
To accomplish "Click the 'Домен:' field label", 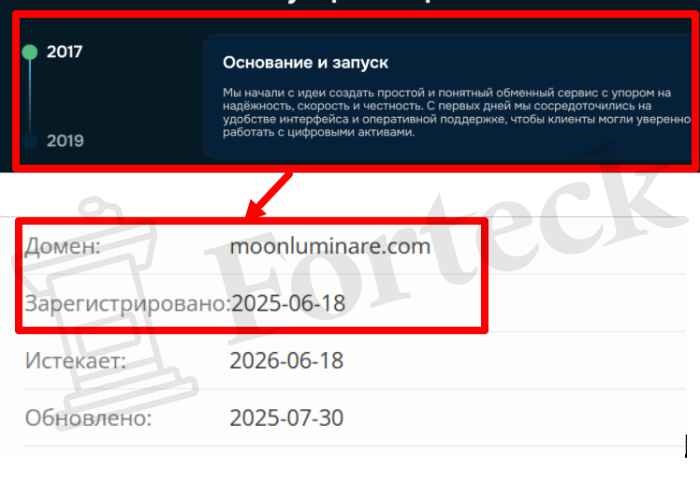I will pos(62,246).
